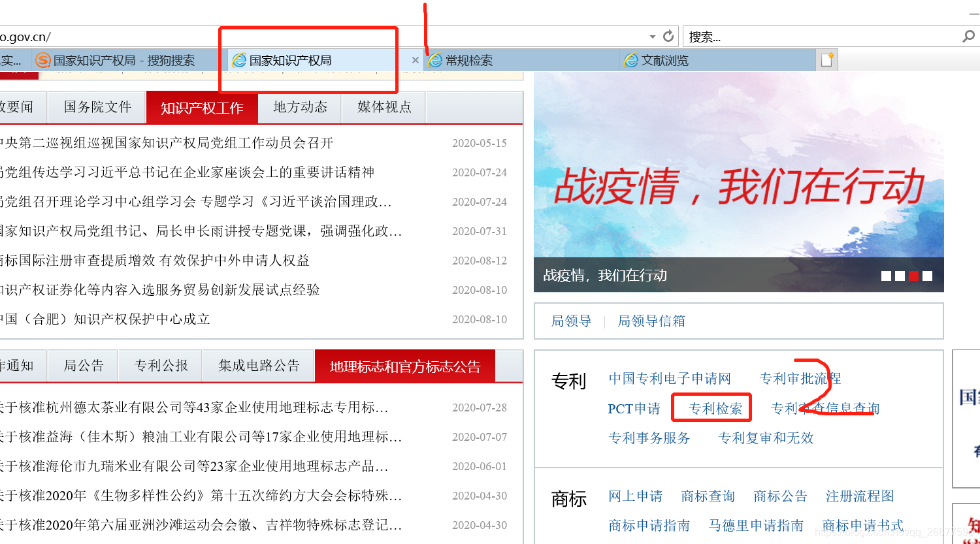Open notice on 第六届亚洲沙滩运动会会徽
The image size is (980, 544).
pyautogui.click(x=201, y=525)
